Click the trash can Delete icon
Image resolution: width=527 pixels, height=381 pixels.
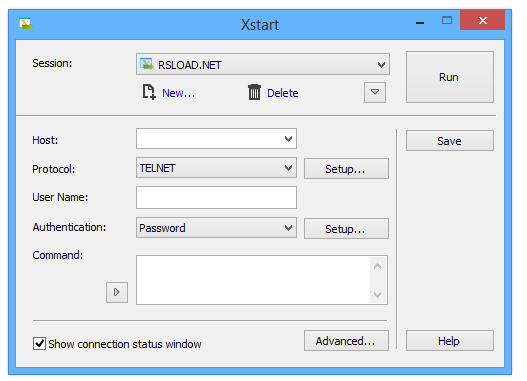(x=254, y=92)
